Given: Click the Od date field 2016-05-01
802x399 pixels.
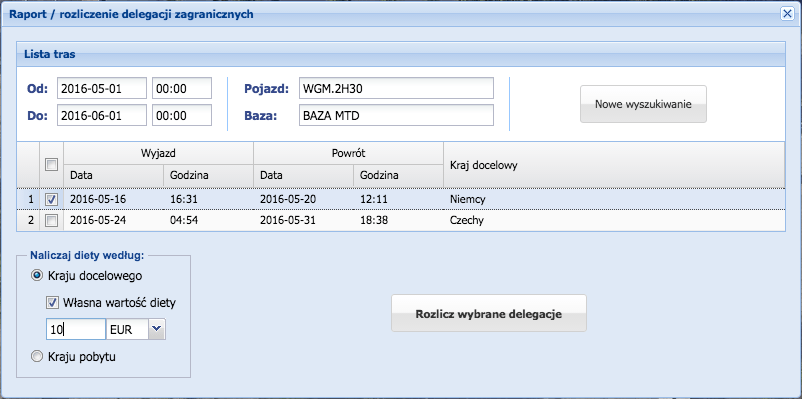Looking at the screenshot, I should (x=102, y=88).
